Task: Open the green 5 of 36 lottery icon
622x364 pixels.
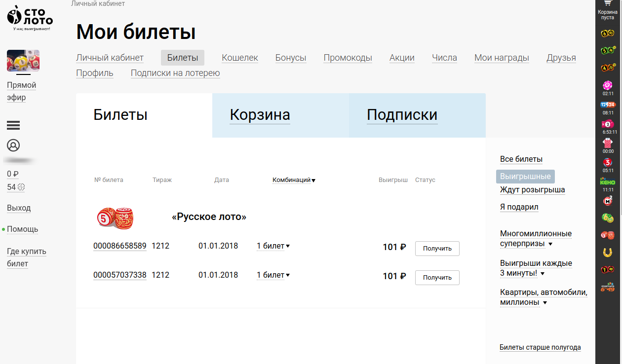Action: pos(608,50)
